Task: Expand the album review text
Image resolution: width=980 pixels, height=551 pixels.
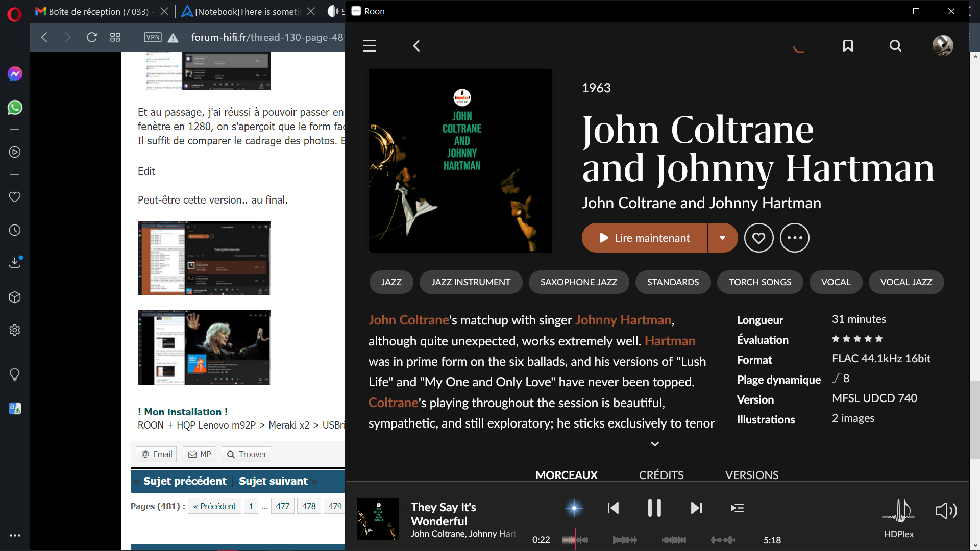Action: click(655, 444)
